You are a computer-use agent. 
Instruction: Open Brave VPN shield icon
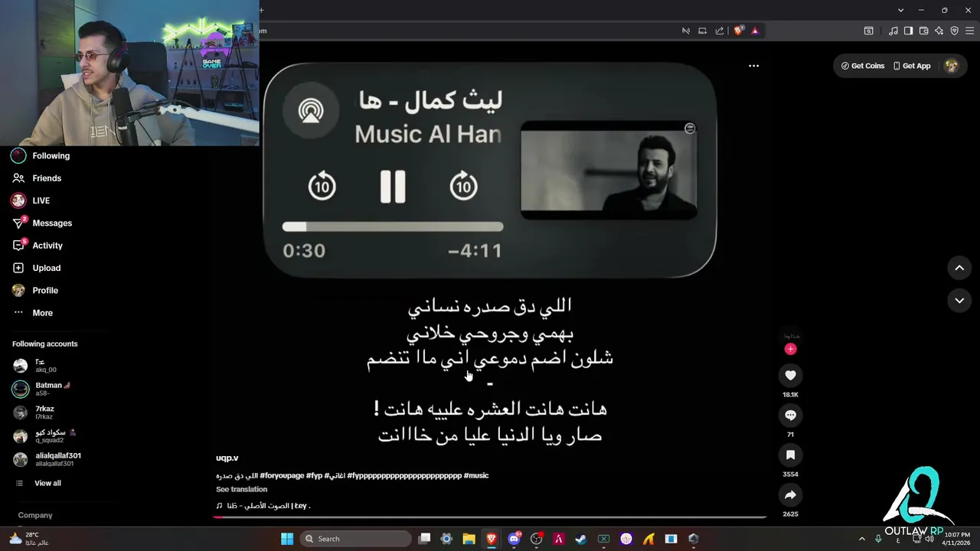coord(954,31)
